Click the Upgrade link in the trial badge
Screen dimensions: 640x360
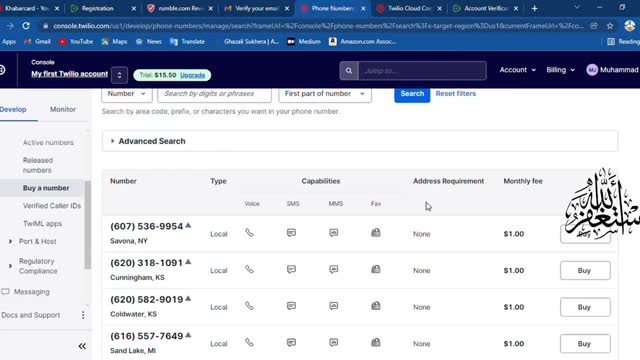tap(192, 75)
